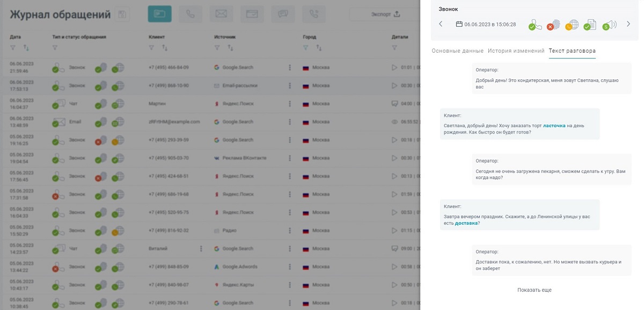This screenshot has width=644, height=310.
Task: Open the filter under the Источник column
Action: 217,48
